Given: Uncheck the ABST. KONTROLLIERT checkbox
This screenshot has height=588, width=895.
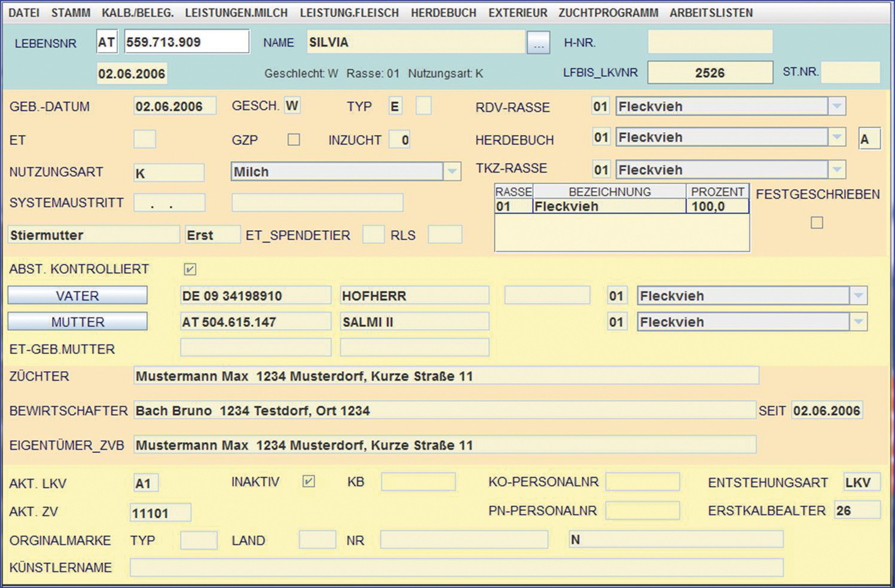Looking at the screenshot, I should (x=190, y=269).
